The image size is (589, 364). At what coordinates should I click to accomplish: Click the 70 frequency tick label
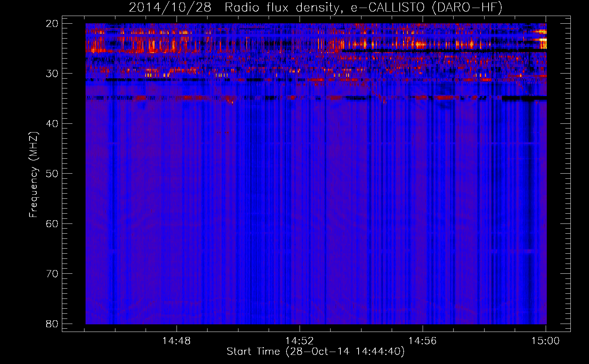[x=52, y=274]
